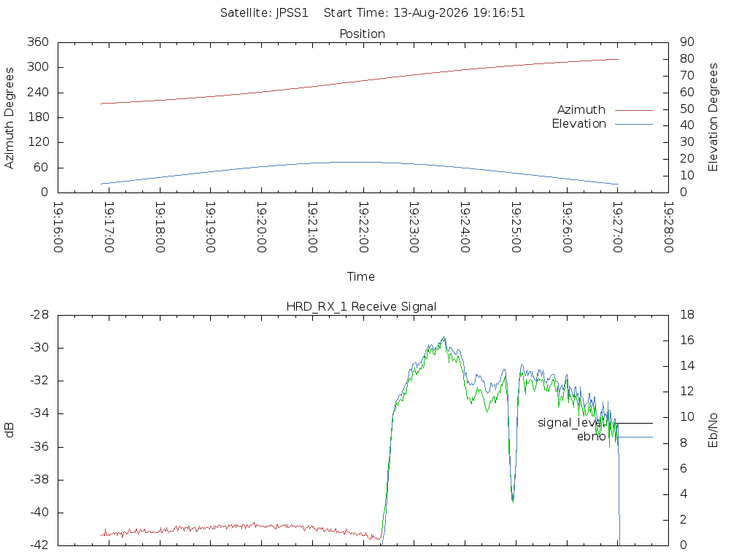The height and width of the screenshot is (560, 747).
Task: Click the dB left axis label
Action: [9, 430]
